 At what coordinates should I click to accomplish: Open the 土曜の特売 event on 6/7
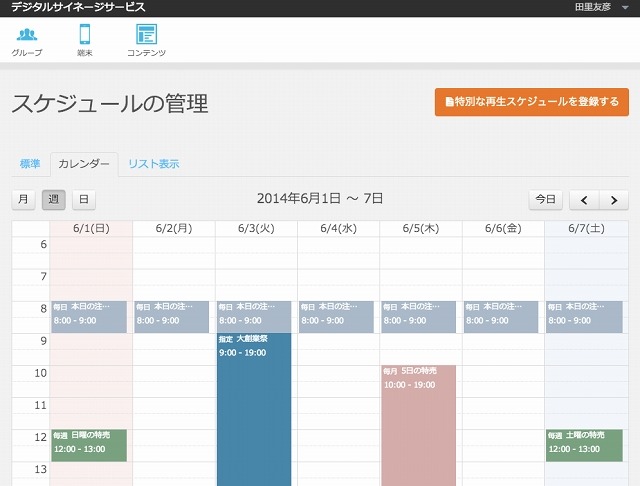584,445
